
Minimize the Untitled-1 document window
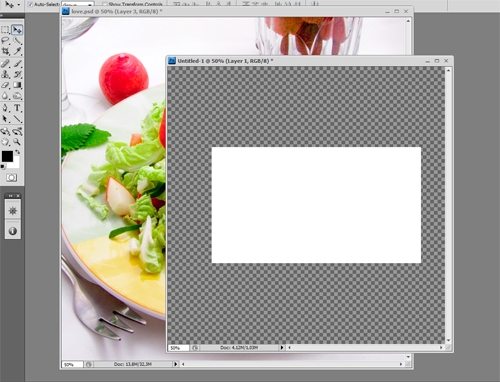[x=427, y=61]
